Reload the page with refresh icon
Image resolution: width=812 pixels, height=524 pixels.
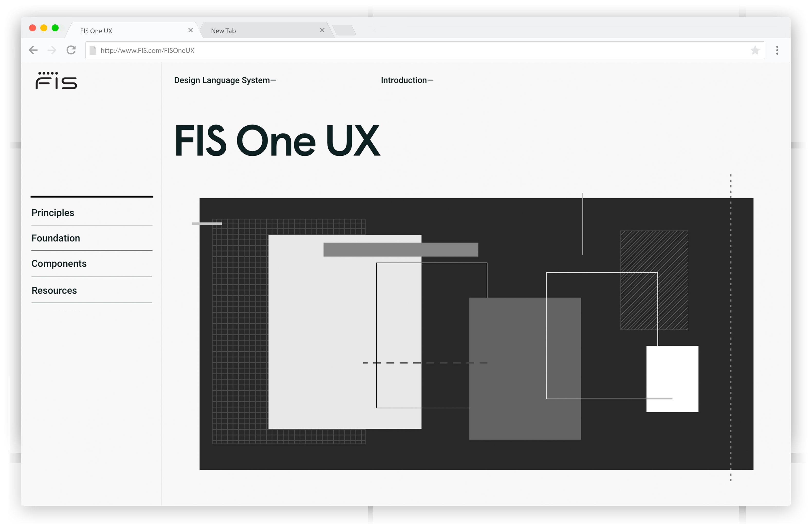coord(71,50)
